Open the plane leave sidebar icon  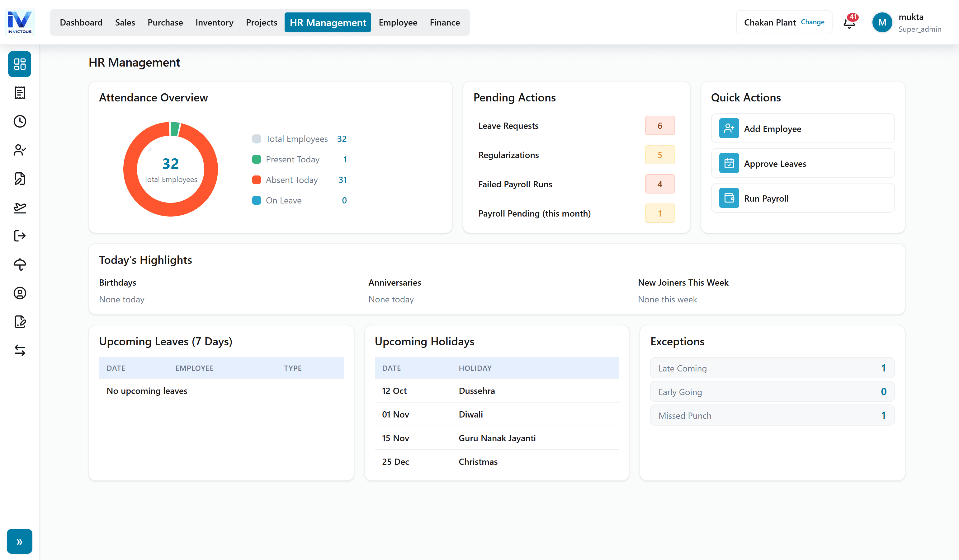tap(20, 207)
